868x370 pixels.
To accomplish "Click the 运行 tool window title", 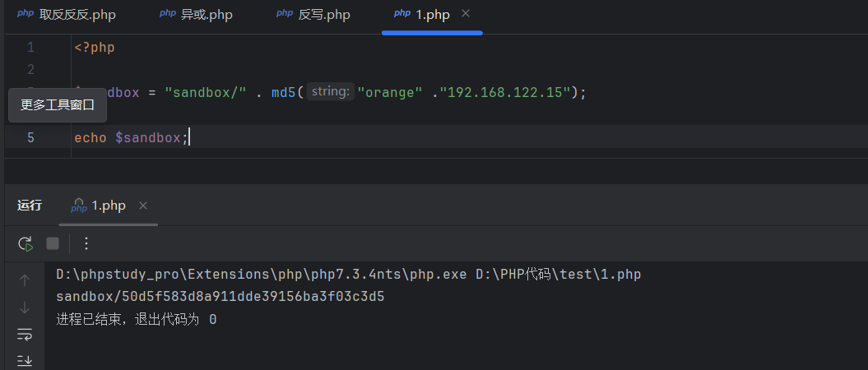I will [30, 206].
